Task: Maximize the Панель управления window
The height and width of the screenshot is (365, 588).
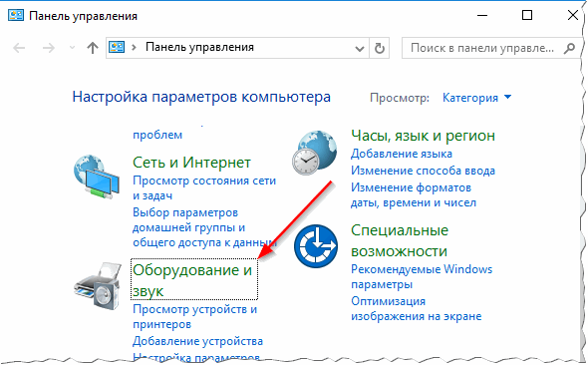Action: (x=527, y=15)
